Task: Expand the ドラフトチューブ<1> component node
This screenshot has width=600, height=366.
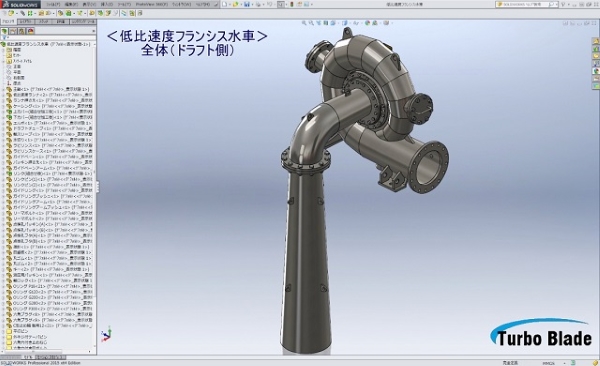Action: 3,129
